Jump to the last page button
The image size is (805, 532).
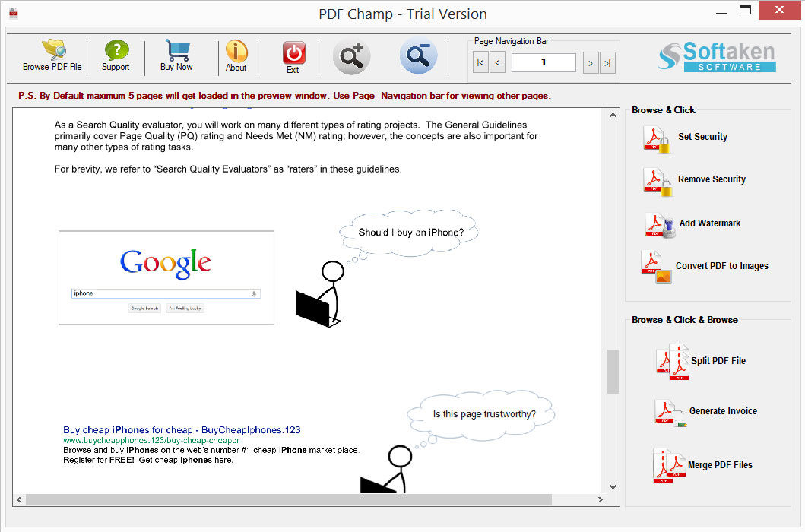(x=607, y=63)
